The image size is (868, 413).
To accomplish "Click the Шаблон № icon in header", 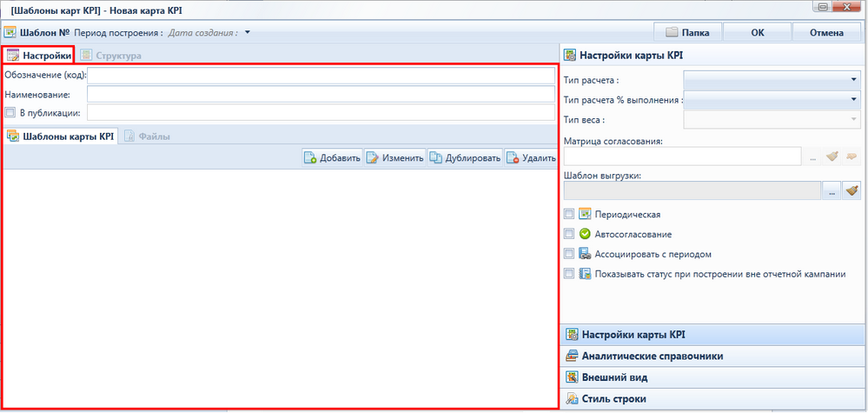I will [10, 32].
